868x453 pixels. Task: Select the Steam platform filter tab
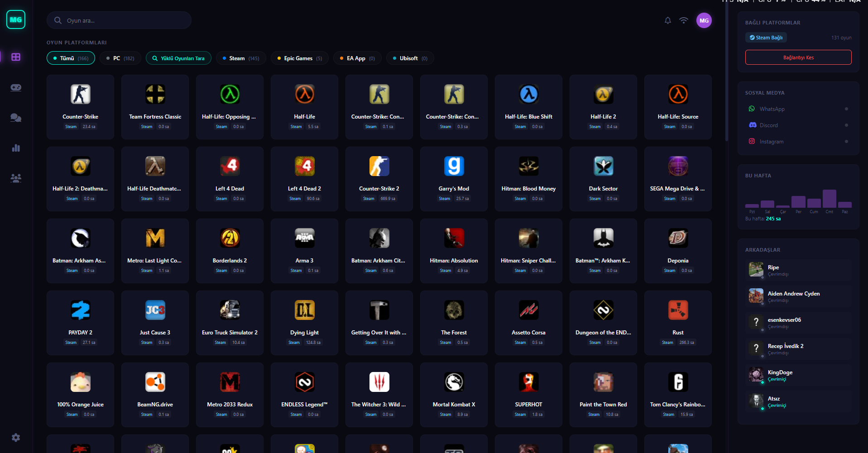[241, 58]
